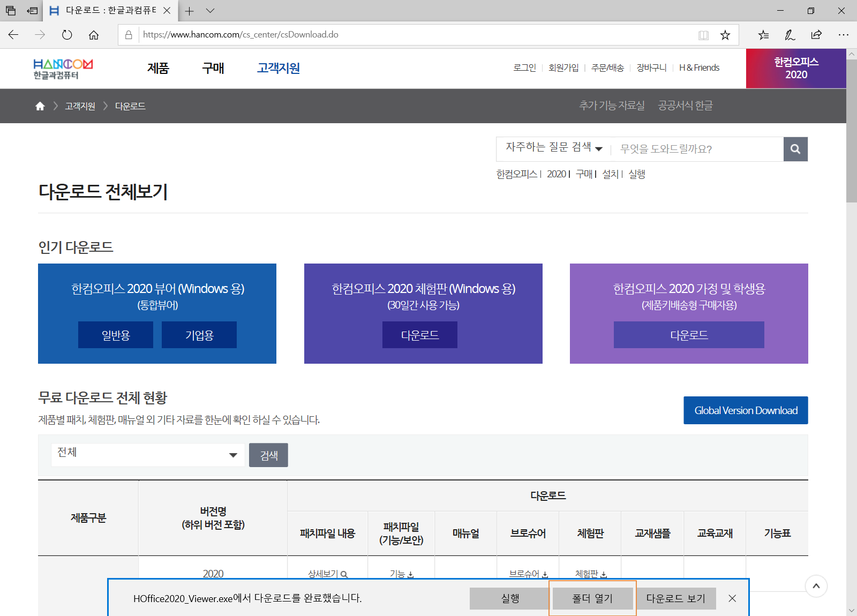Open the favorites hub icon
This screenshot has width=857, height=616.
[x=763, y=35]
